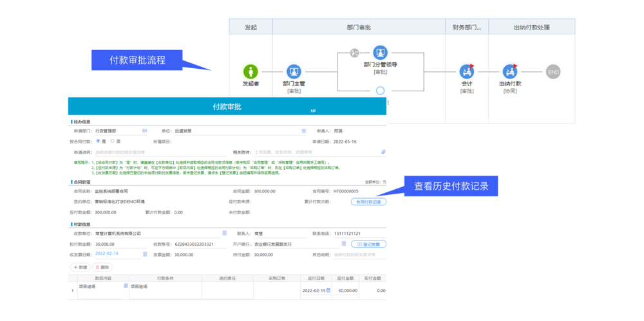Click phone number 13111121121
Image resolution: width=644 pixels, height=321 pixels.
pos(347,234)
